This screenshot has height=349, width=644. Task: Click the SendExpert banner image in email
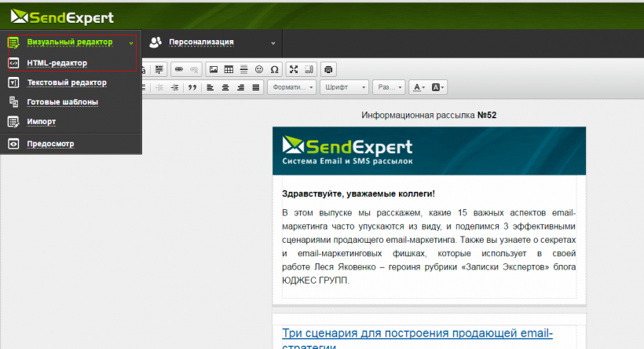click(x=429, y=151)
